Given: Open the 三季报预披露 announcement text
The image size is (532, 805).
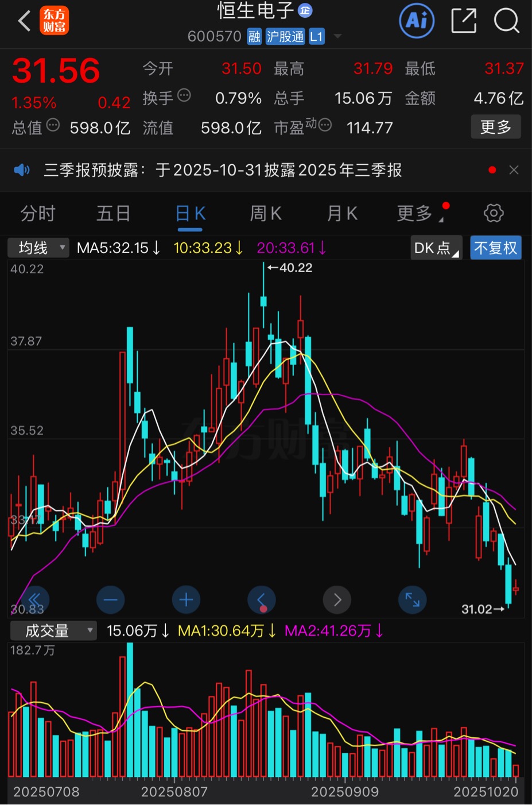Looking at the screenshot, I should 223,170.
